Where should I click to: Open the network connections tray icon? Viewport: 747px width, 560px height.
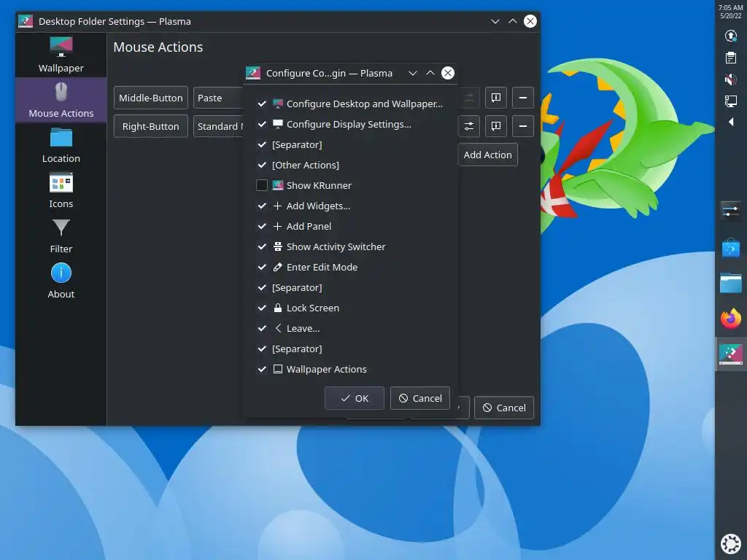[x=731, y=101]
